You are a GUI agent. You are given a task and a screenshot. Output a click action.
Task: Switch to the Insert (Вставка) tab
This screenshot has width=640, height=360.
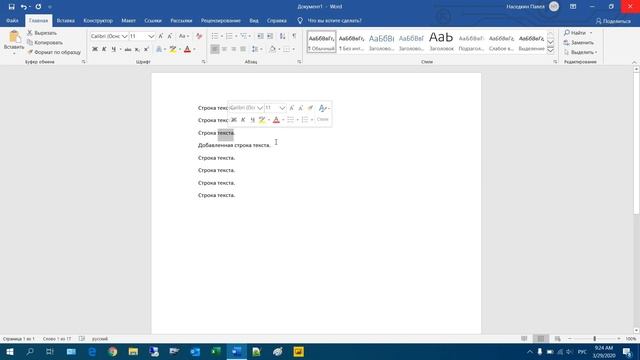point(65,20)
